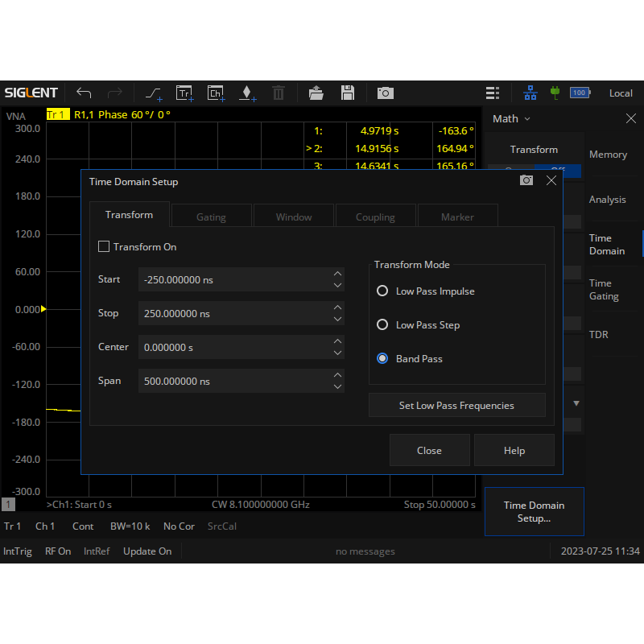Click the add trace (Tr+) icon
The width and height of the screenshot is (644, 644).
[185, 93]
